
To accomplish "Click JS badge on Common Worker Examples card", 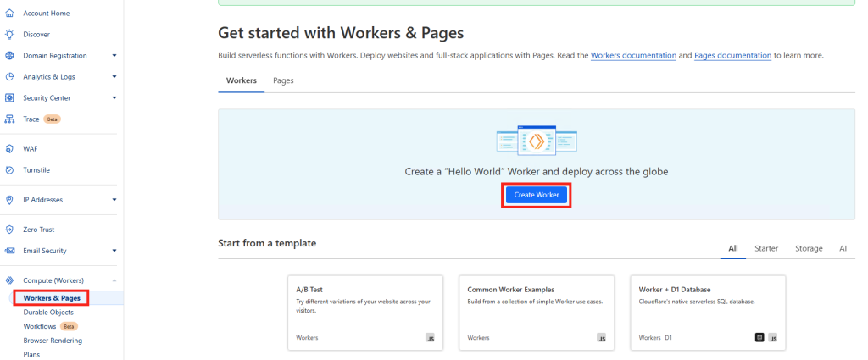I will (x=602, y=337).
